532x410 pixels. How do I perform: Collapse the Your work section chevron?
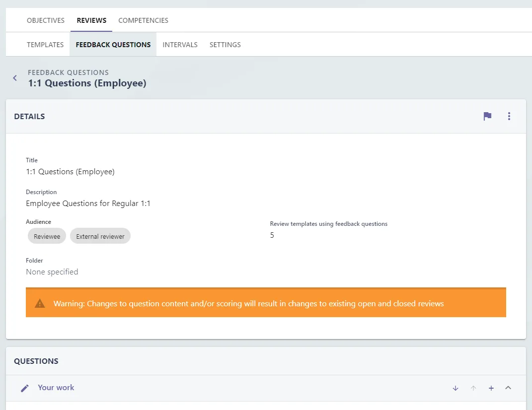pyautogui.click(x=508, y=388)
